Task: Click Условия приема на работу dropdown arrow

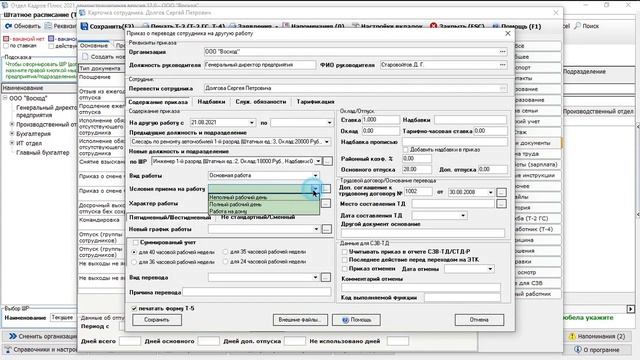Action: pyautogui.click(x=315, y=189)
